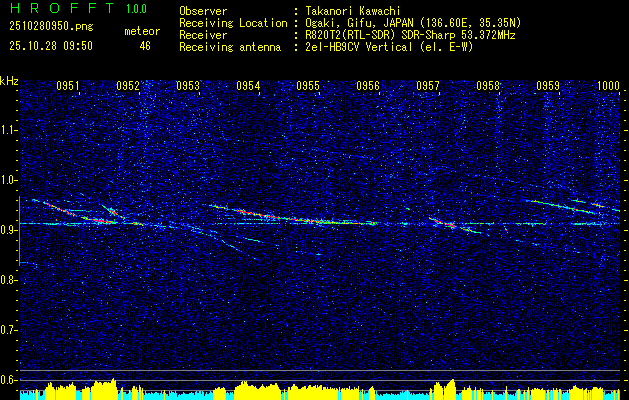
Task: Click the 0958 time marker
Action: [488, 85]
